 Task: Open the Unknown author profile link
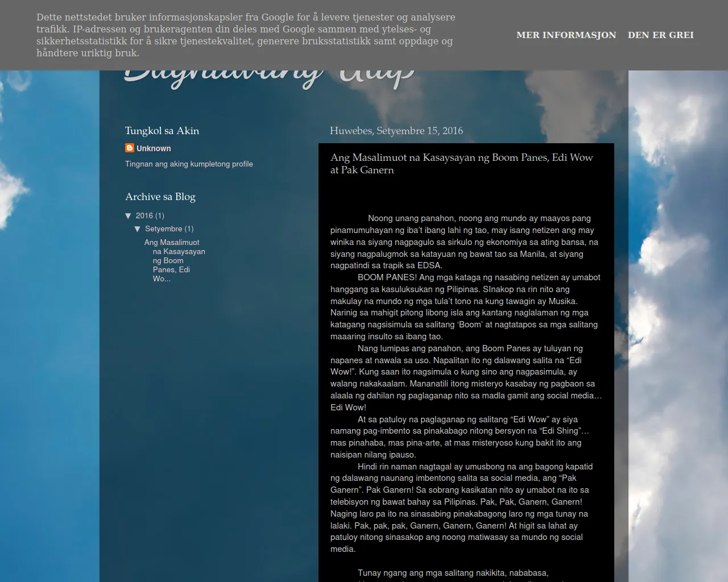coord(154,148)
